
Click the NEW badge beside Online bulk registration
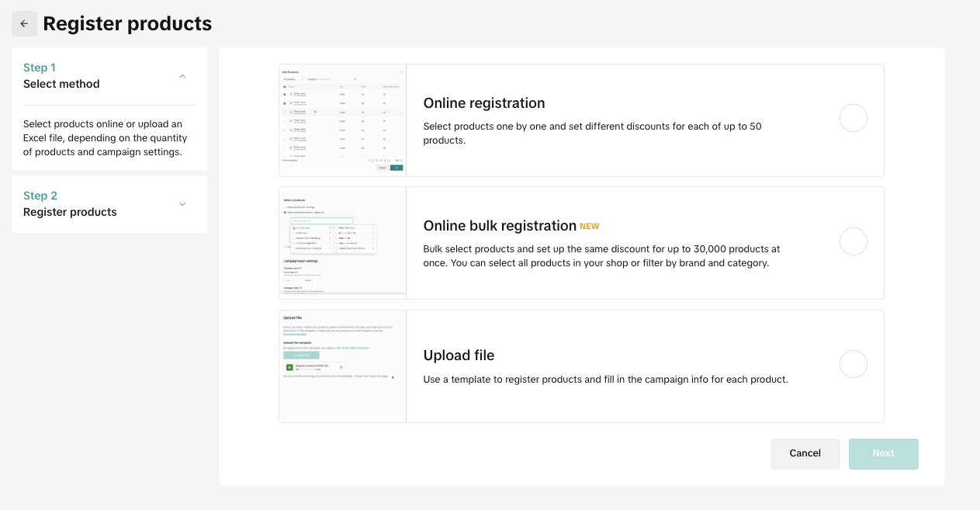590,227
